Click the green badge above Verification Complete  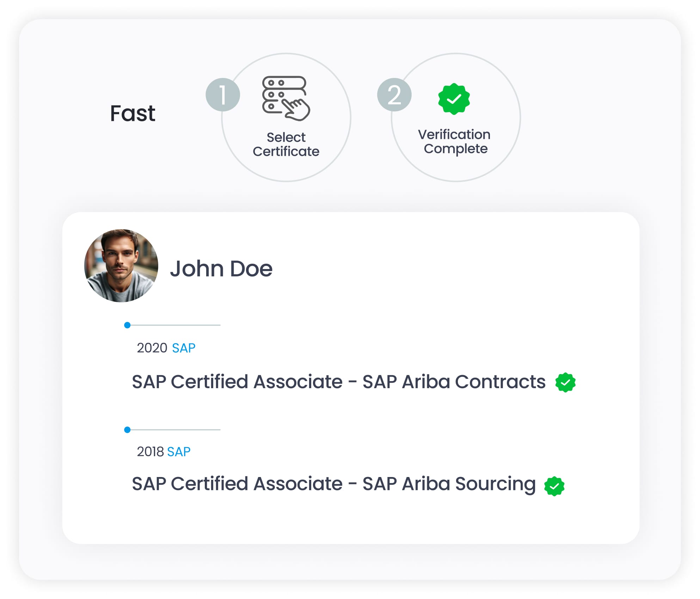[x=454, y=99]
